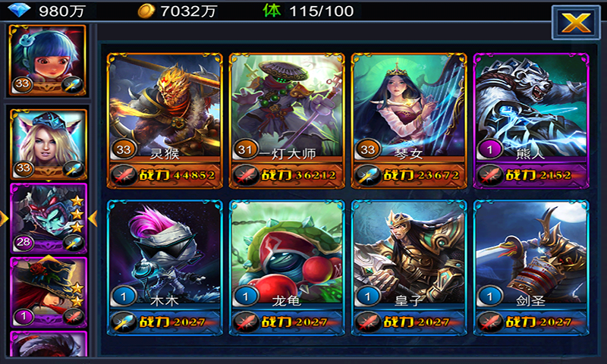Close the hero panel with the X
The height and width of the screenshot is (364, 607).
576,23
